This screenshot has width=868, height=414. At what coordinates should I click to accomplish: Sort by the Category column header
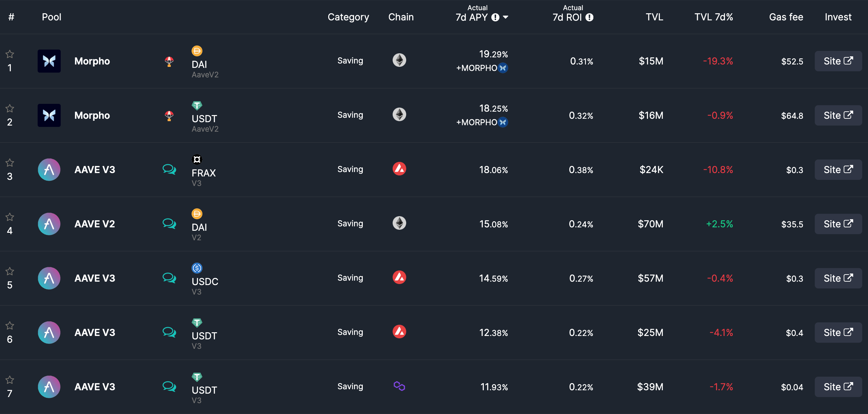pyautogui.click(x=348, y=17)
